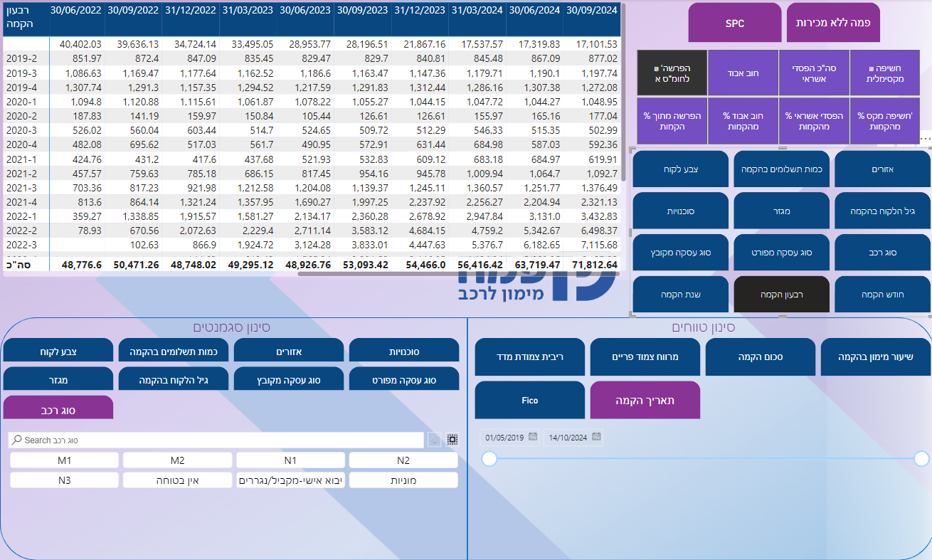
Task: Toggle the יבוא אישי-מקביל/נגררים tile
Action: [290, 480]
